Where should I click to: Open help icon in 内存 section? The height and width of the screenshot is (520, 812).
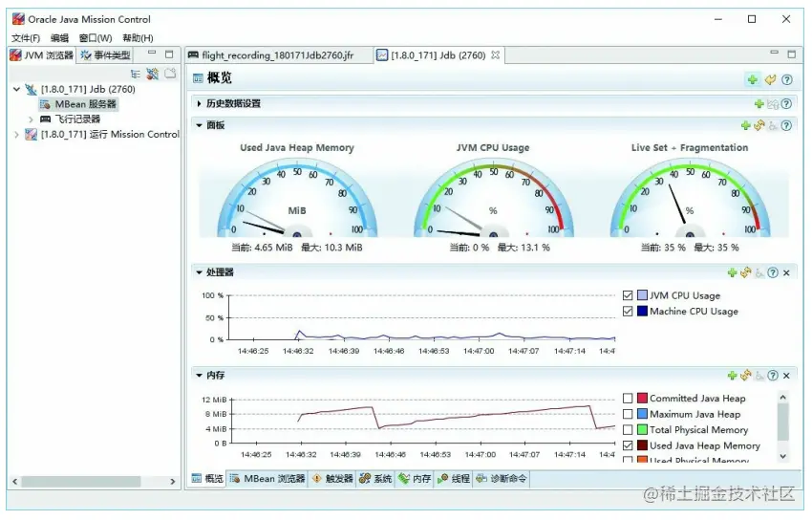773,376
